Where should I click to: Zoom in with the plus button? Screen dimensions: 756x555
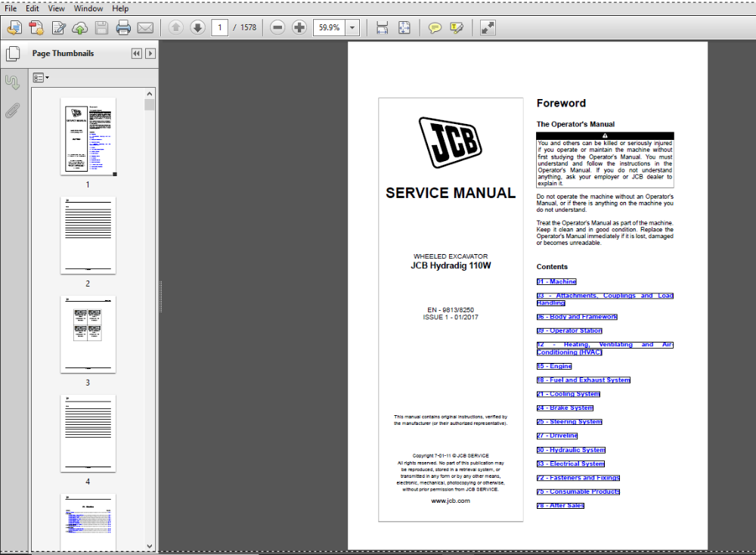click(x=299, y=27)
